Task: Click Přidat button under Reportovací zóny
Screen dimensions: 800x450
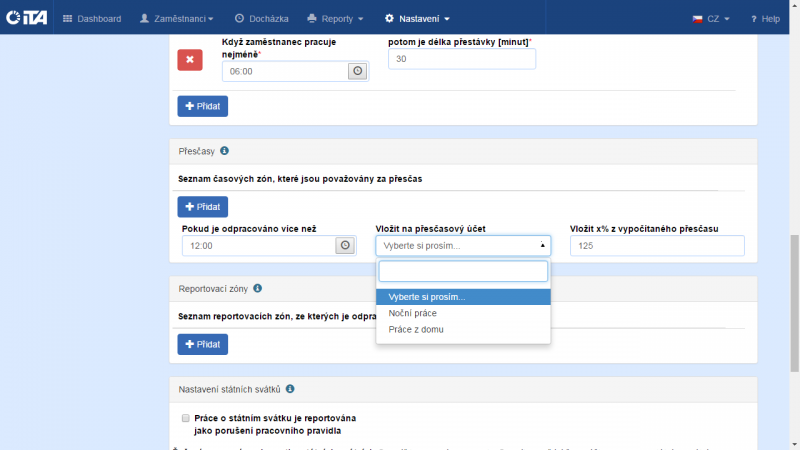Action: pos(203,344)
